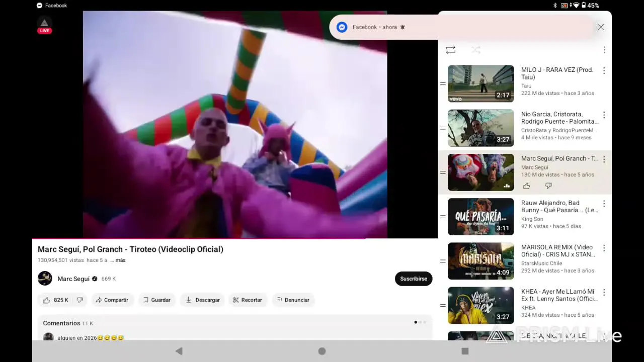The height and width of the screenshot is (362, 644).
Task: Open Marc Seguí channel avatar
Action: (45, 279)
